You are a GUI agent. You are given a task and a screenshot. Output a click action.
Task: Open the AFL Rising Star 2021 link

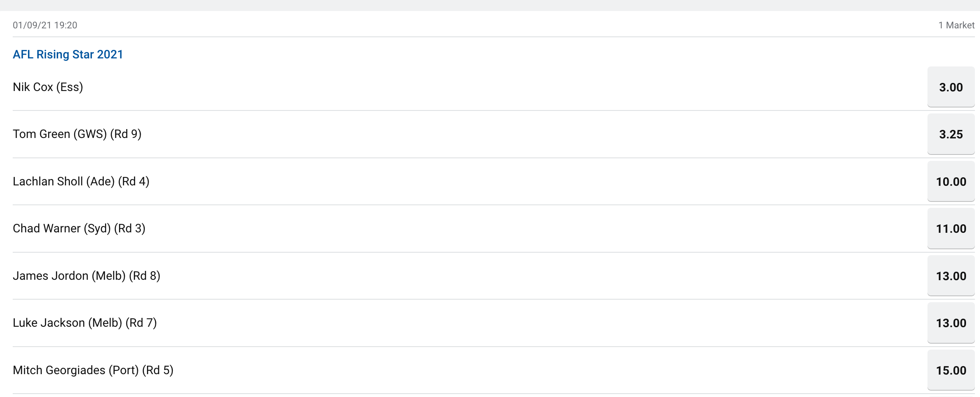tap(68, 55)
